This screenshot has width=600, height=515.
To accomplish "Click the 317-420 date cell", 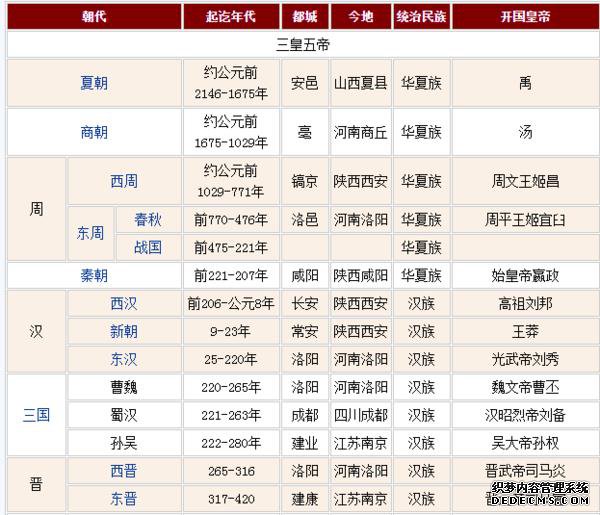I will [x=231, y=499].
